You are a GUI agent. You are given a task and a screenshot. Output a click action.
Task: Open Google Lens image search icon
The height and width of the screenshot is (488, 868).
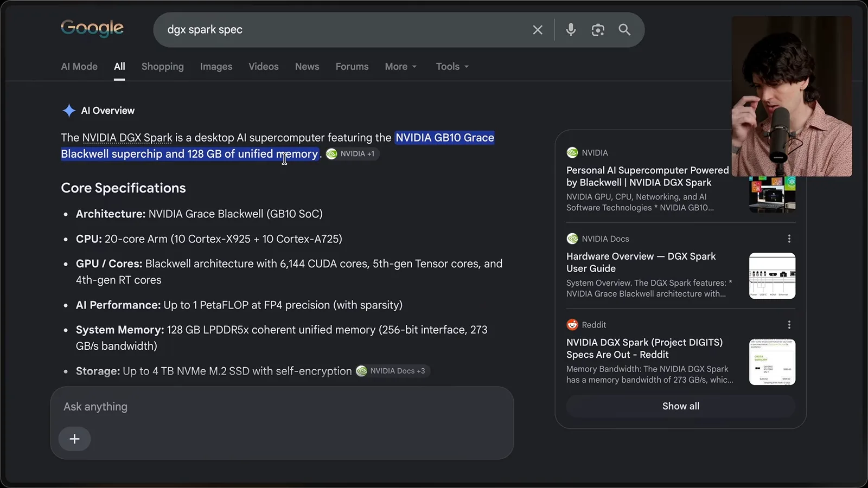(x=598, y=30)
